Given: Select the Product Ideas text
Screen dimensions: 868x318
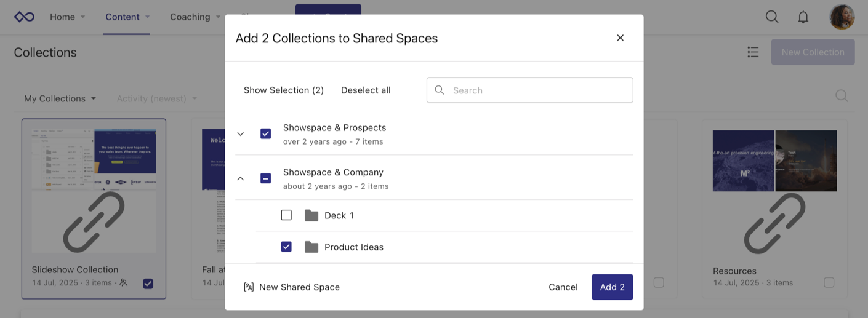Looking at the screenshot, I should [354, 247].
